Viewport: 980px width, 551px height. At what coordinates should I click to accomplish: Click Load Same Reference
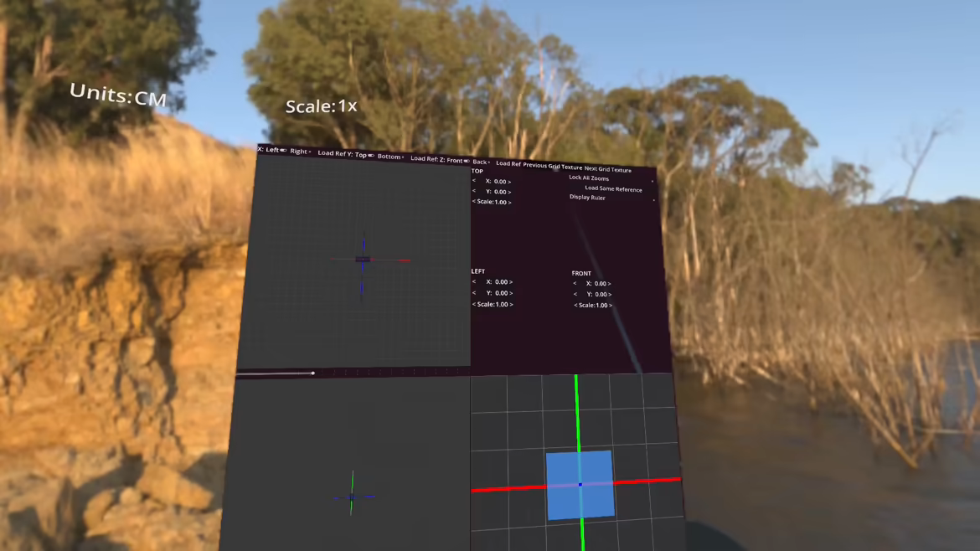613,188
